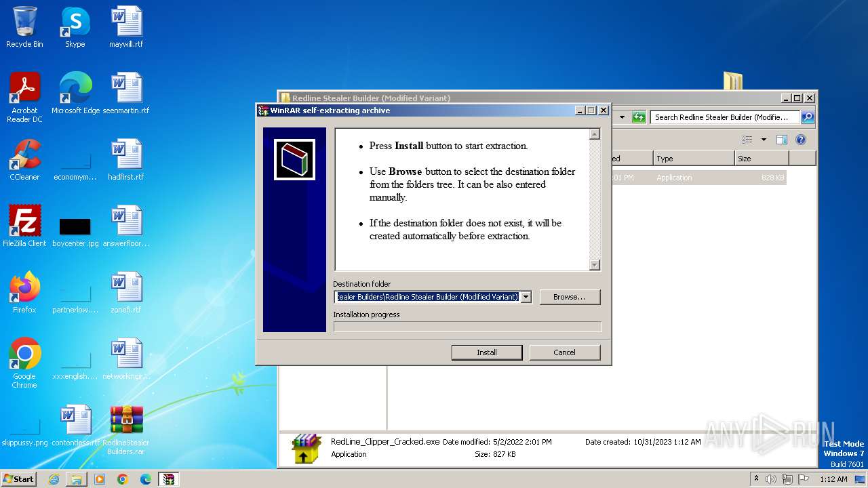Click the Explorer search magnifier icon
Viewport: 868px width, 488px height.
(807, 117)
